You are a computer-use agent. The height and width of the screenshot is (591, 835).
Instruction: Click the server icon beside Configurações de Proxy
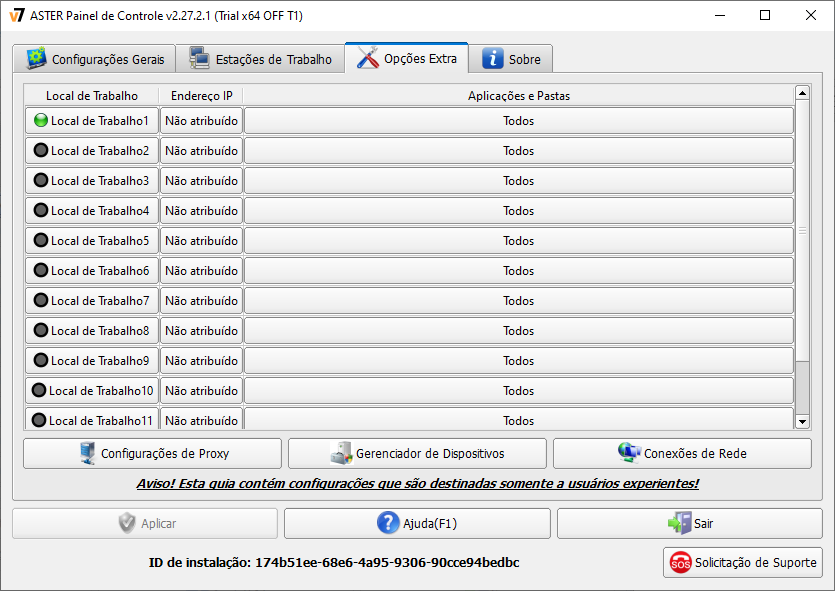87,453
